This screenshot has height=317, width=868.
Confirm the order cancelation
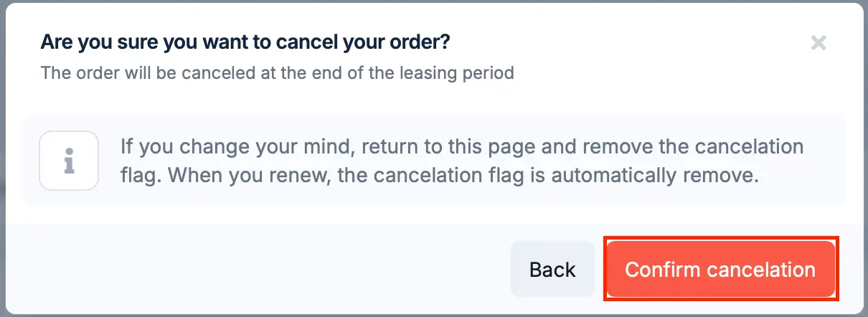point(720,269)
